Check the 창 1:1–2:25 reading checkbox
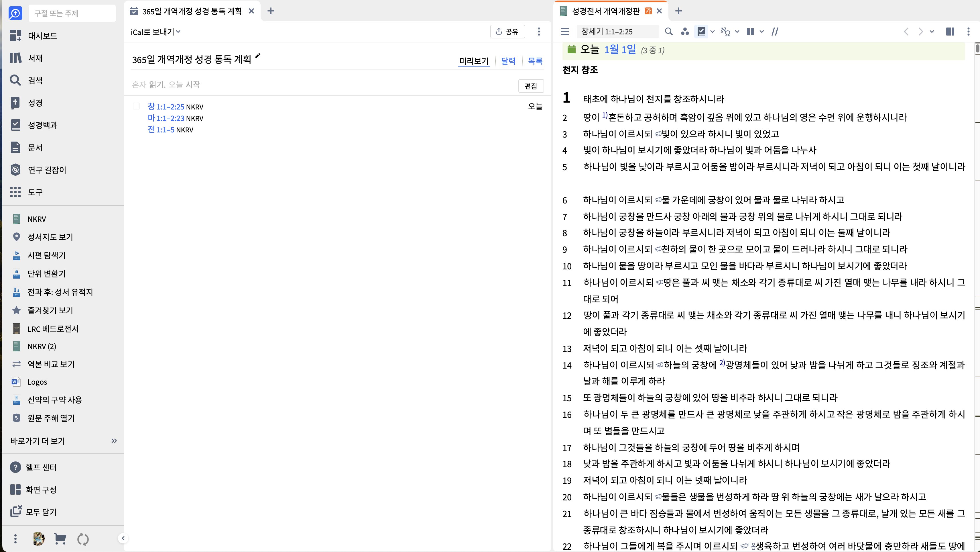 [136, 106]
